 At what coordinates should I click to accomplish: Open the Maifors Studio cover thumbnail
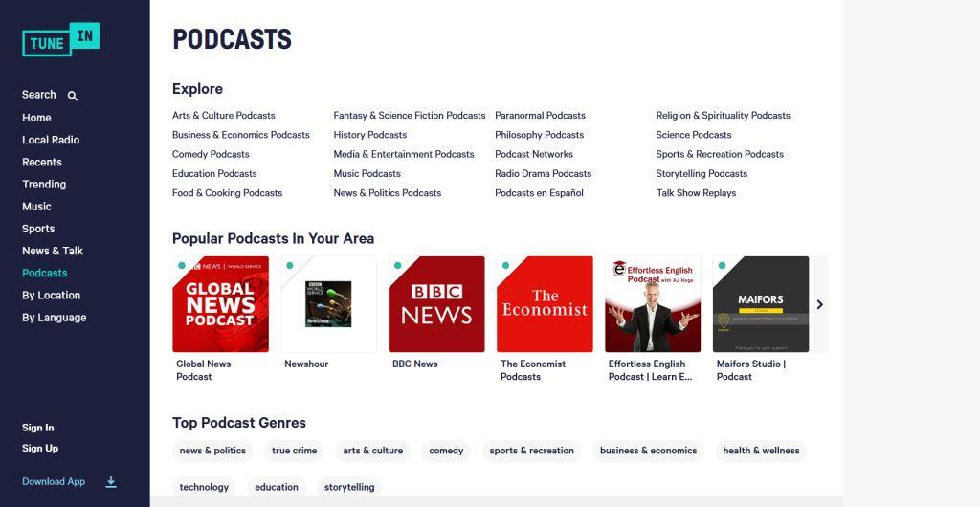(x=761, y=304)
